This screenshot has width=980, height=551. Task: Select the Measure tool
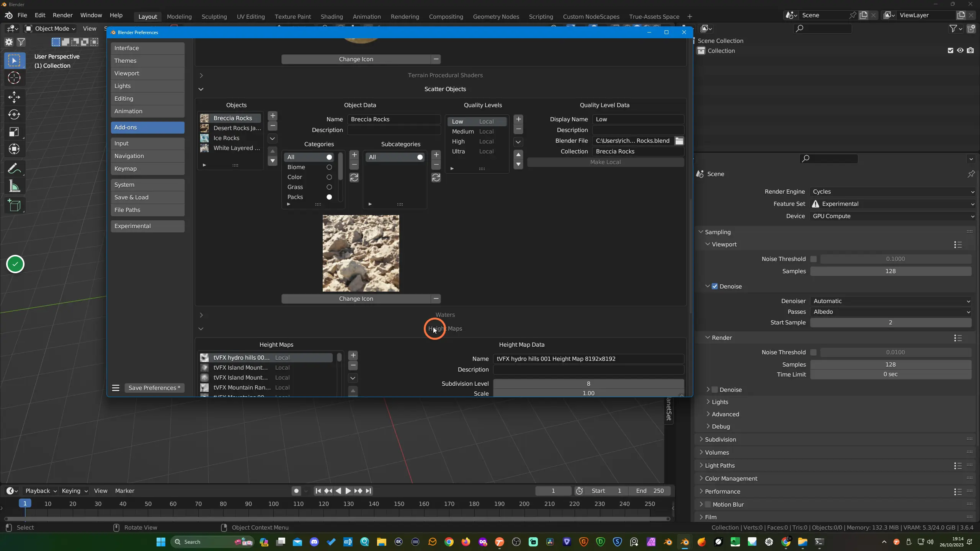tap(14, 187)
